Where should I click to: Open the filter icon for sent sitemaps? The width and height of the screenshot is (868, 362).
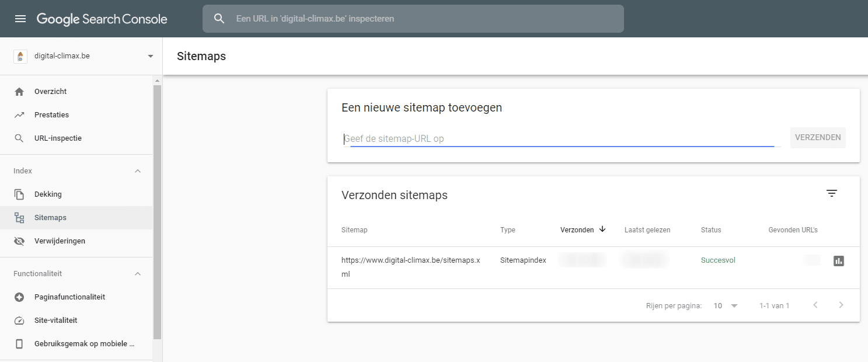pos(832,193)
